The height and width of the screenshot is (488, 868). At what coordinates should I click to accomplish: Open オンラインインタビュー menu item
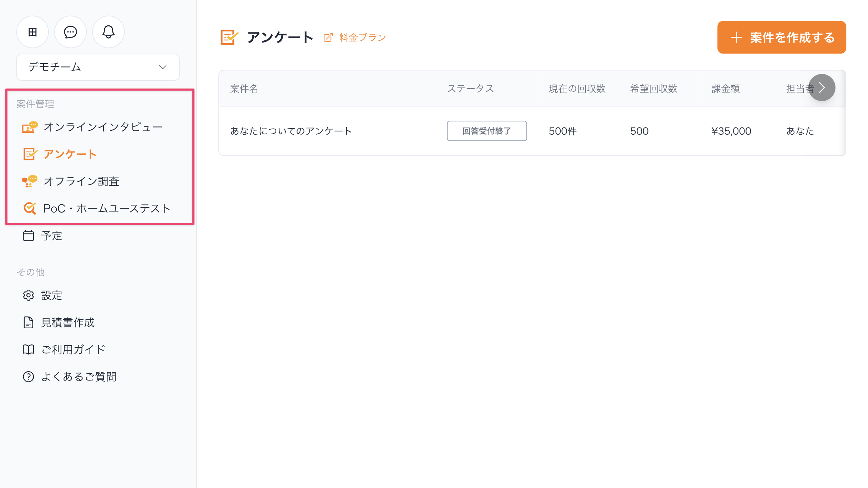tap(103, 127)
